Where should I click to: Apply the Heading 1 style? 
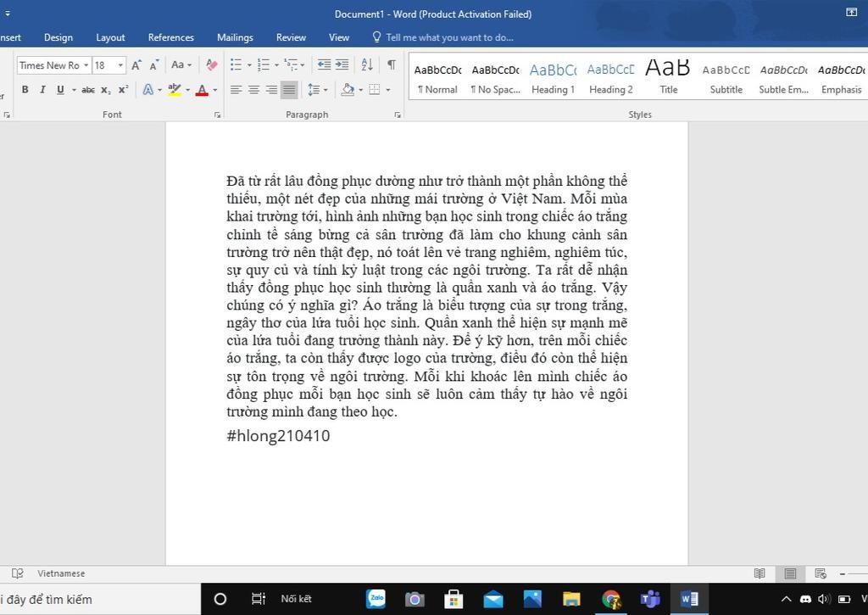(x=553, y=78)
